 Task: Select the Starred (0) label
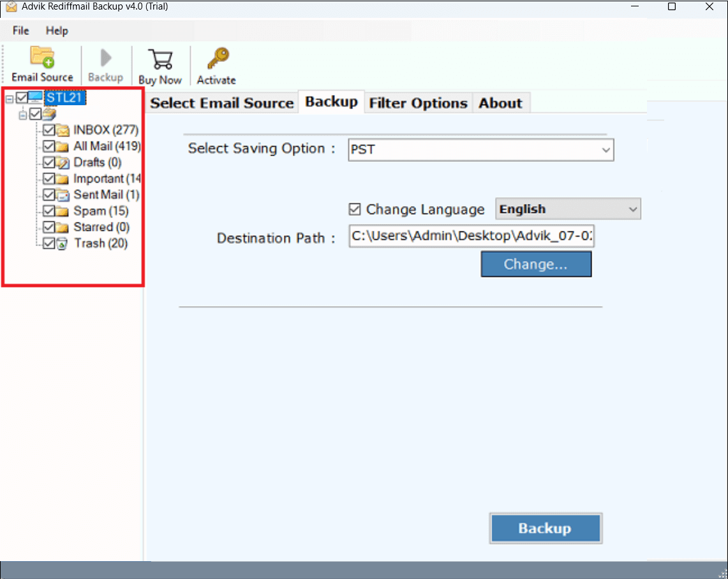click(101, 227)
